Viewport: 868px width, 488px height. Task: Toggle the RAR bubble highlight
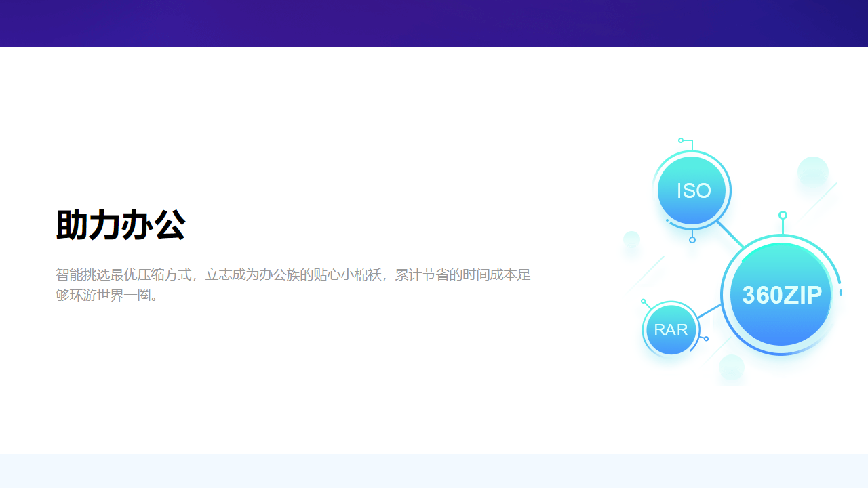click(x=670, y=330)
